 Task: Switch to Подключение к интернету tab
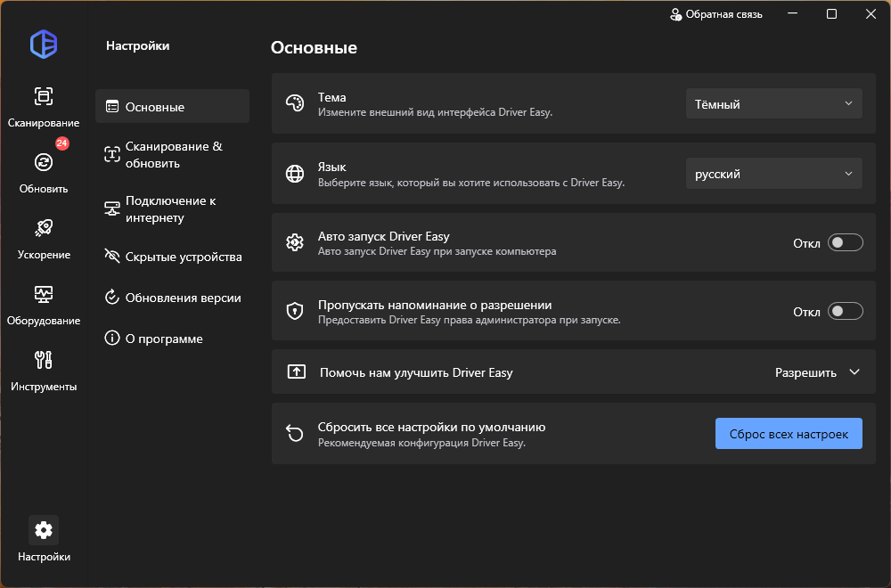[x=172, y=209]
